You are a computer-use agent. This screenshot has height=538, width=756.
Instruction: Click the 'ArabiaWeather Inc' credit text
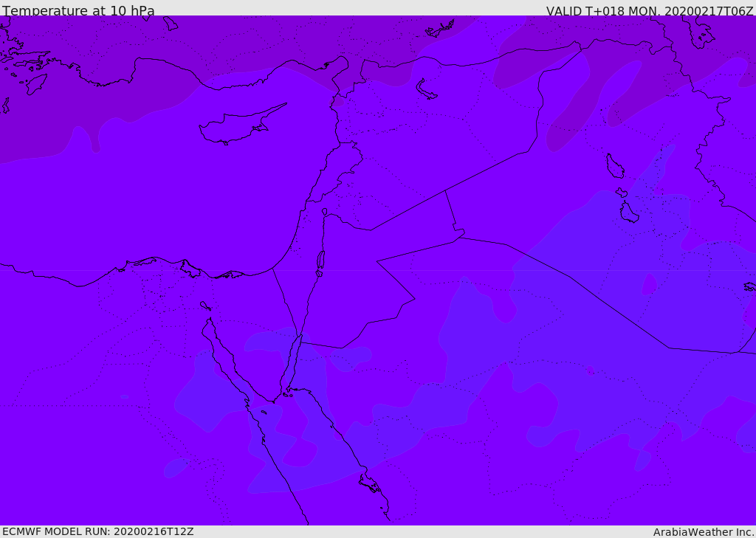click(x=703, y=532)
